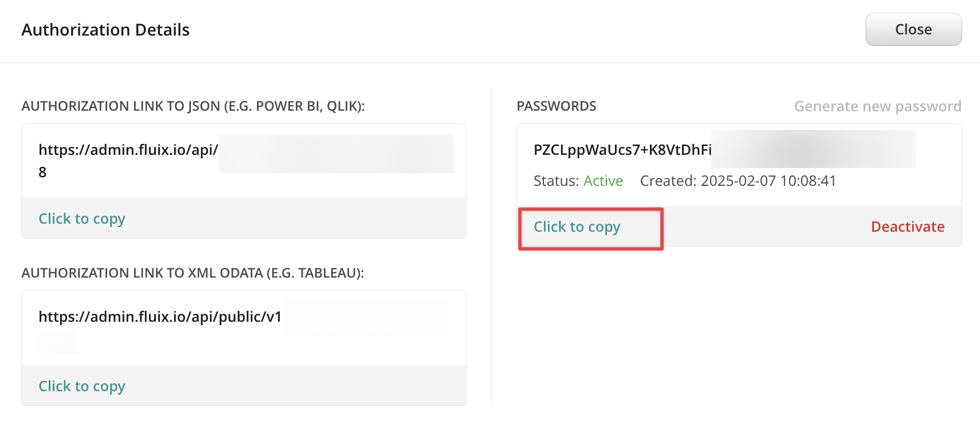This screenshot has height=421, width=980.
Task: Click the blurred part of the password
Action: click(813, 149)
